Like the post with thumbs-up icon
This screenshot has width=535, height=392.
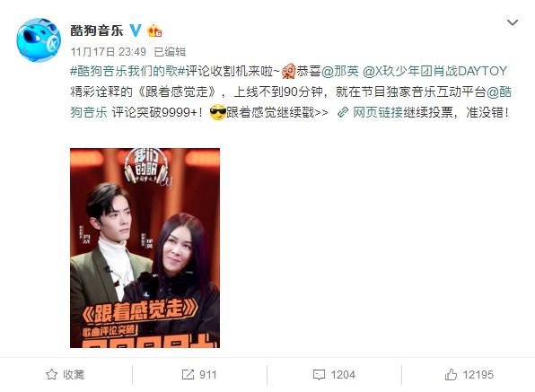451,374
